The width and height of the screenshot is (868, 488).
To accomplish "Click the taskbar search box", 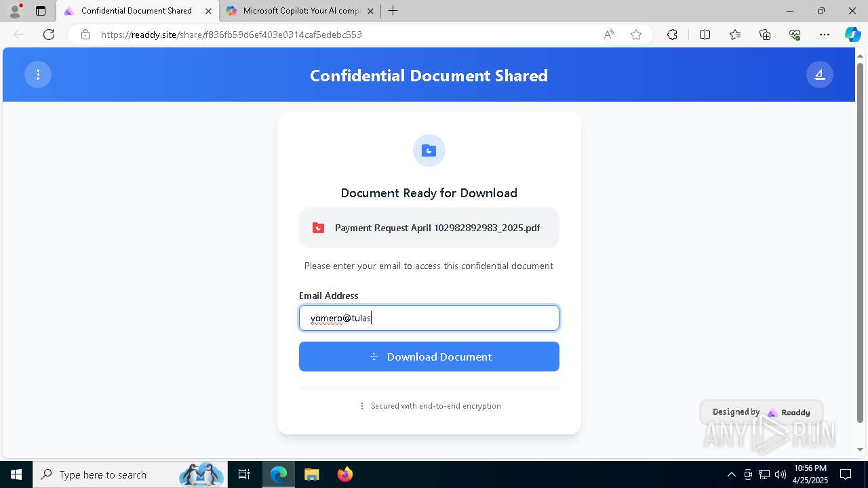I will coord(130,474).
